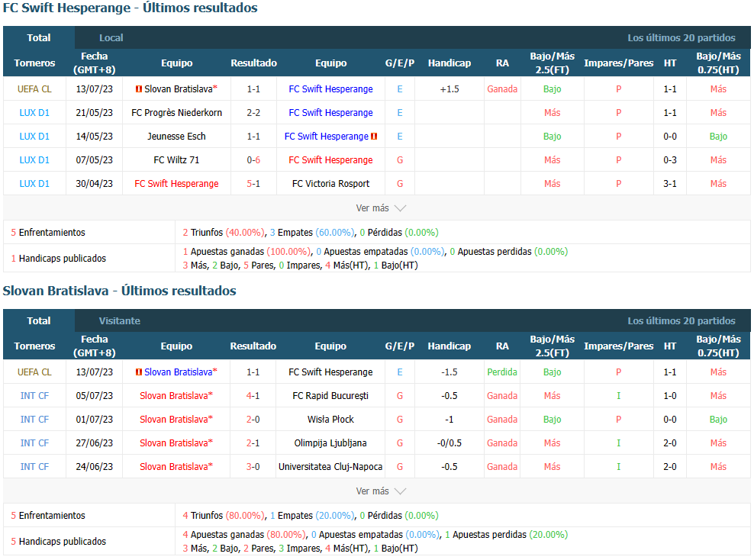The width and height of the screenshot is (754, 560).
Task: Click red card icon beside Slovan Bratislava in second table UEFA CL row
Action: [x=139, y=372]
